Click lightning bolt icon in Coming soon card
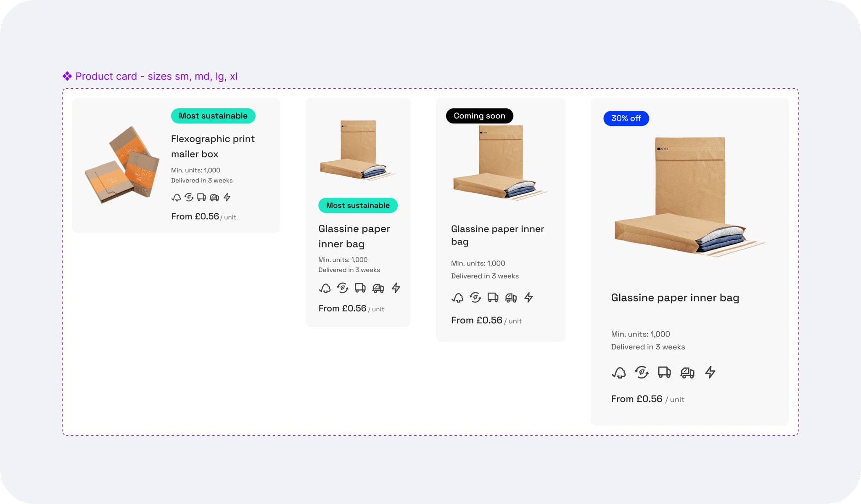This screenshot has width=861, height=504. click(x=528, y=297)
